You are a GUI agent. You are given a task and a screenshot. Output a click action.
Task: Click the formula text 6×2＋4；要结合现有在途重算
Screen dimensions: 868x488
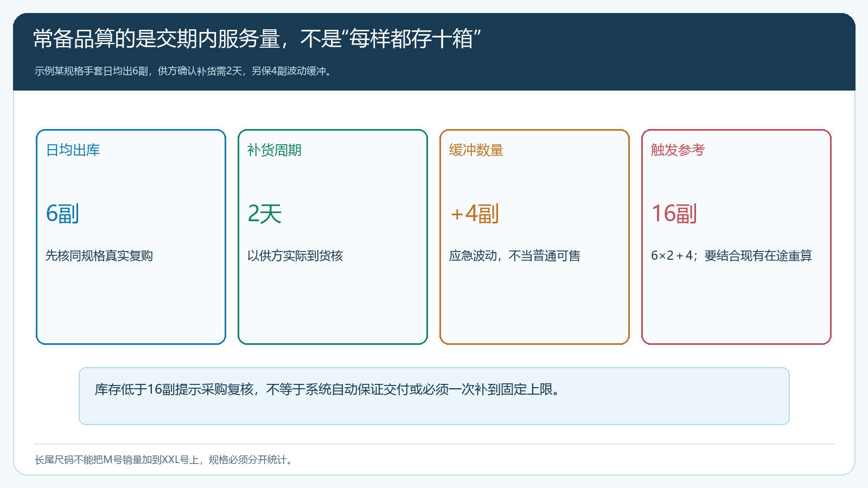coord(731,255)
